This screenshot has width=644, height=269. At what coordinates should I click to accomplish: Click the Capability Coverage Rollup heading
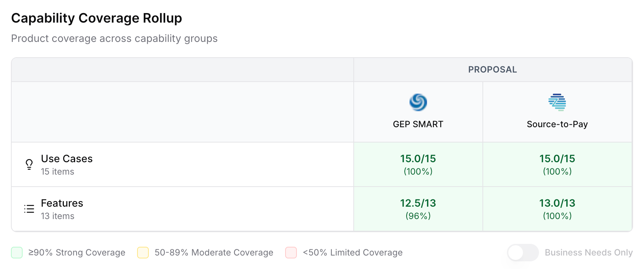[97, 18]
